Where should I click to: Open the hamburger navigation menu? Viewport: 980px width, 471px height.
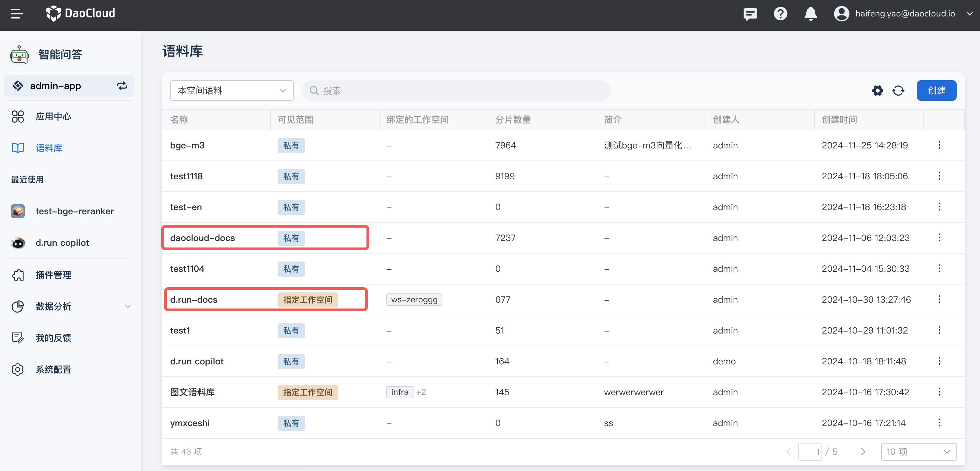[x=17, y=14]
